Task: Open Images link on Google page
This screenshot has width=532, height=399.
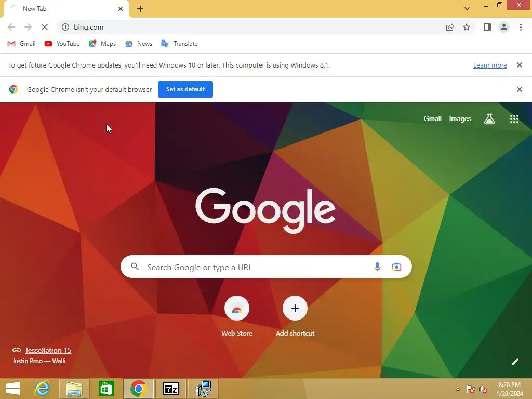Action: [460, 119]
